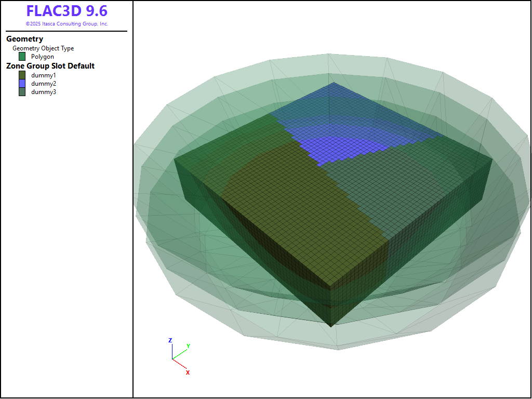
Task: Select the dummy2 legend label
Action: tap(43, 84)
